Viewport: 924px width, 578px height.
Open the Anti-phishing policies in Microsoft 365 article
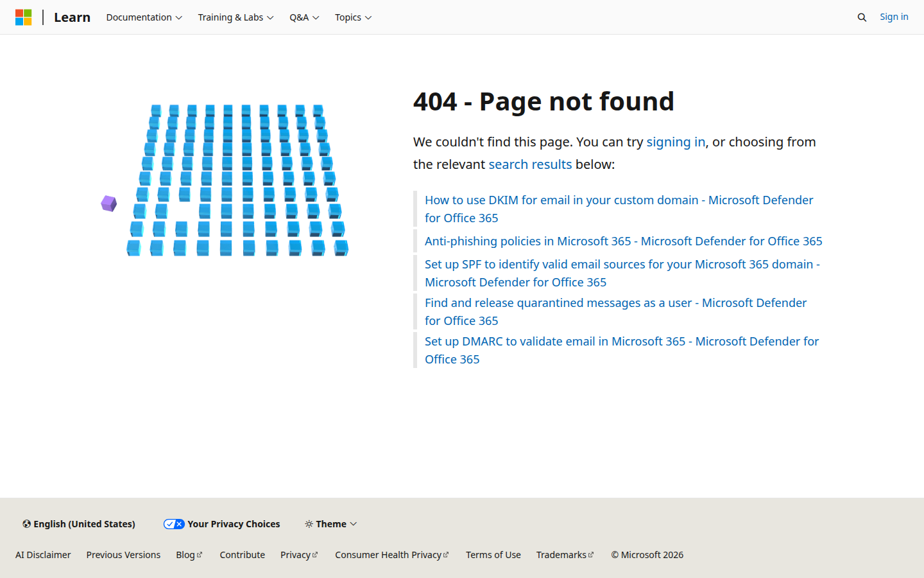(624, 241)
